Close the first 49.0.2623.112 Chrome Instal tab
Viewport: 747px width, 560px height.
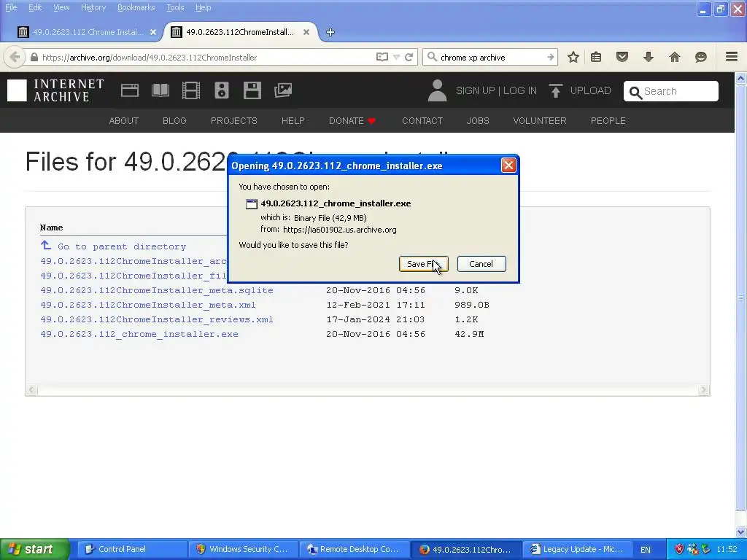point(153,32)
